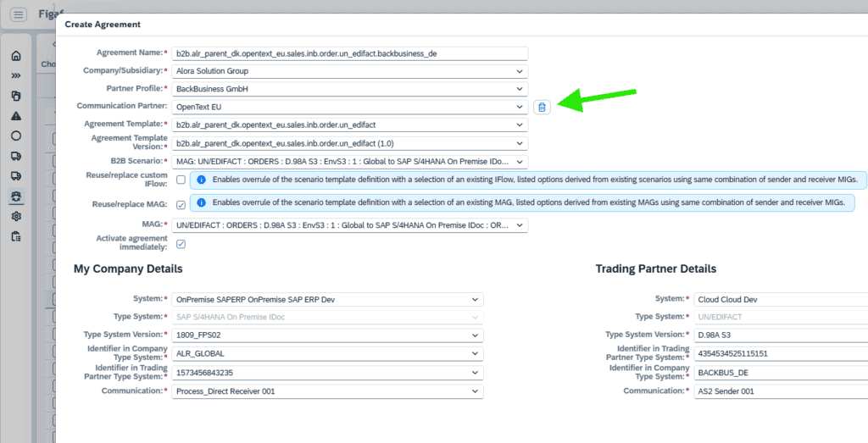Screen dimensions: 868x443
Task: Click the existing IFlow info message text
Action: coord(536,180)
